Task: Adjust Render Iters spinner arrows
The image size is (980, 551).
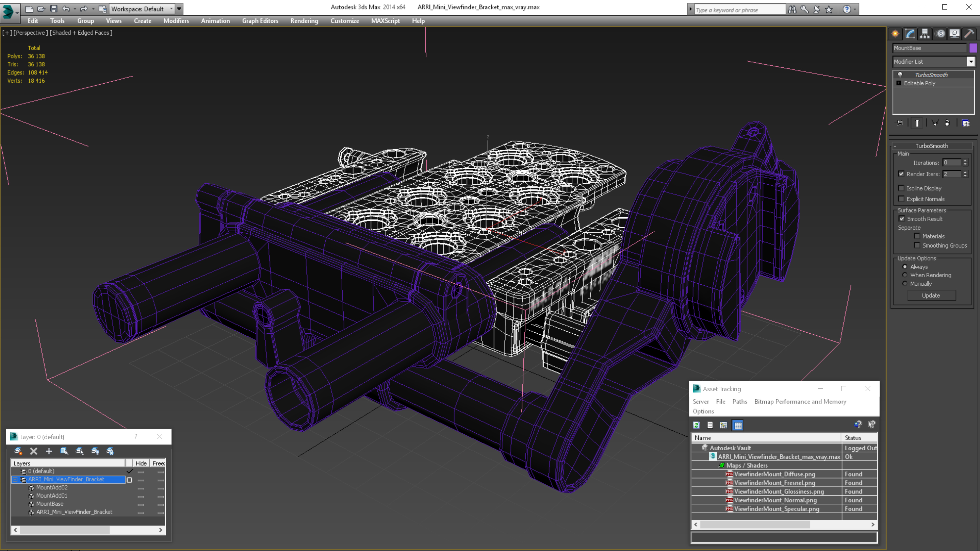Action: pyautogui.click(x=965, y=174)
